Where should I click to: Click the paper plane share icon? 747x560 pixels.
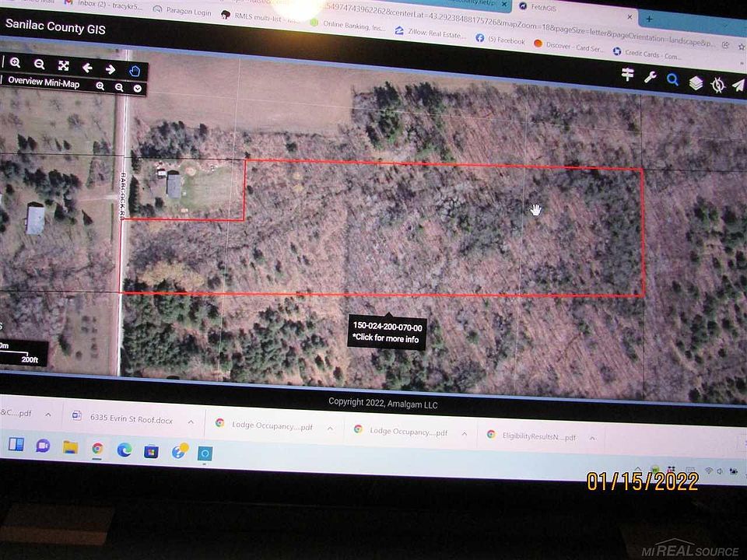coord(738,86)
